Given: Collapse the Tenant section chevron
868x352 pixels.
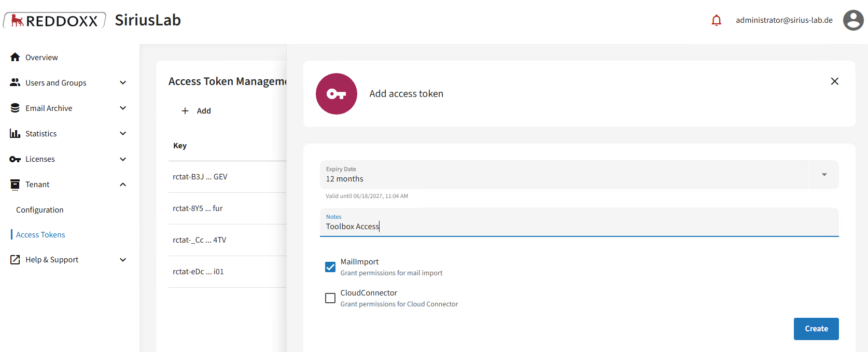Looking at the screenshot, I should (123, 185).
